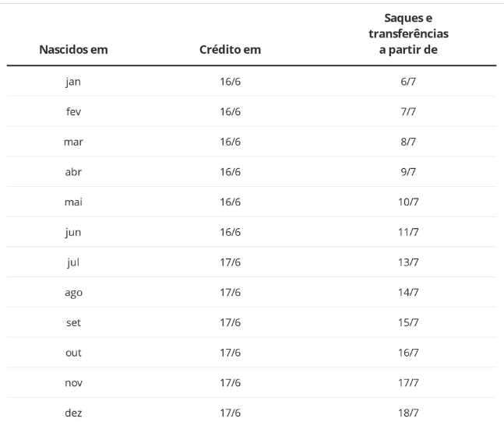Select the 'mai' month cell
Image resolution: width=504 pixels, height=443 pixels.
[73, 202]
